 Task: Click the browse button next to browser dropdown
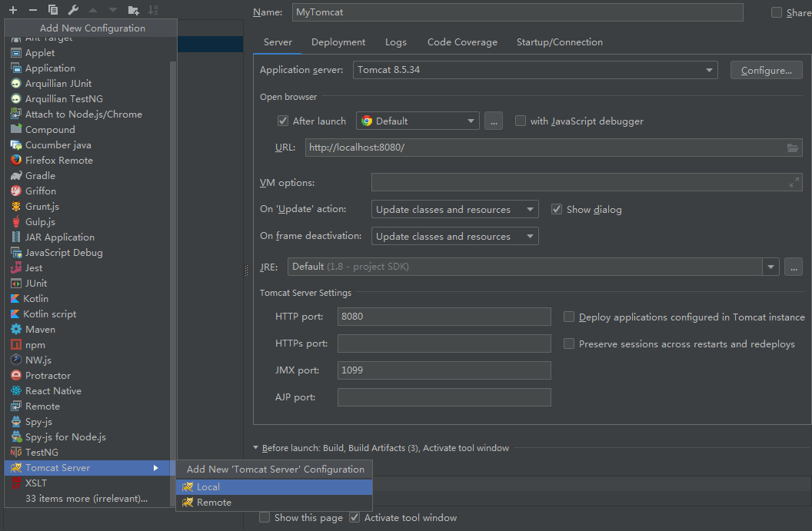tap(494, 121)
